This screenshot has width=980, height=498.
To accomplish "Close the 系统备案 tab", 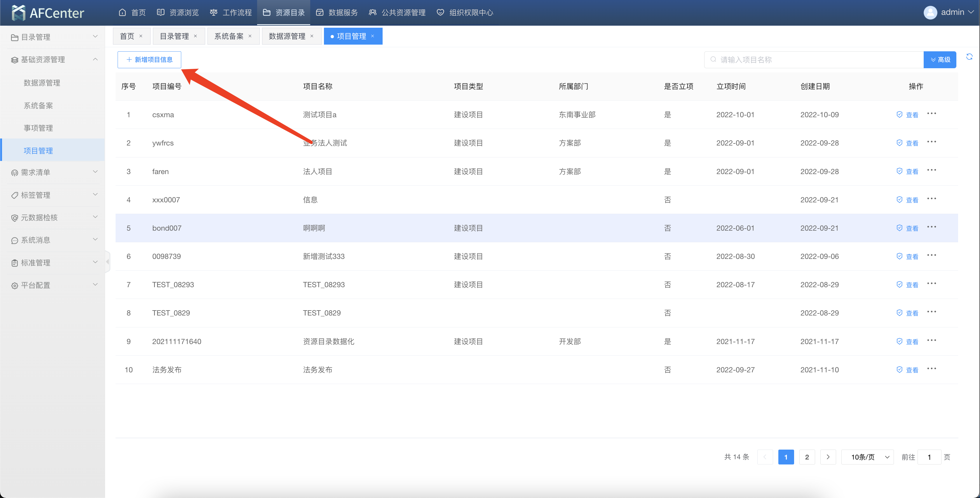I will (250, 36).
